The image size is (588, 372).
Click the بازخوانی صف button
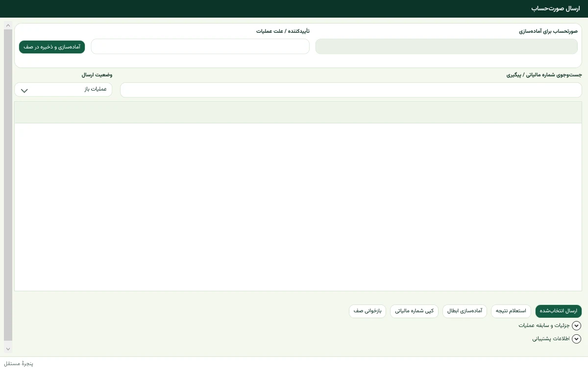[x=367, y=311]
